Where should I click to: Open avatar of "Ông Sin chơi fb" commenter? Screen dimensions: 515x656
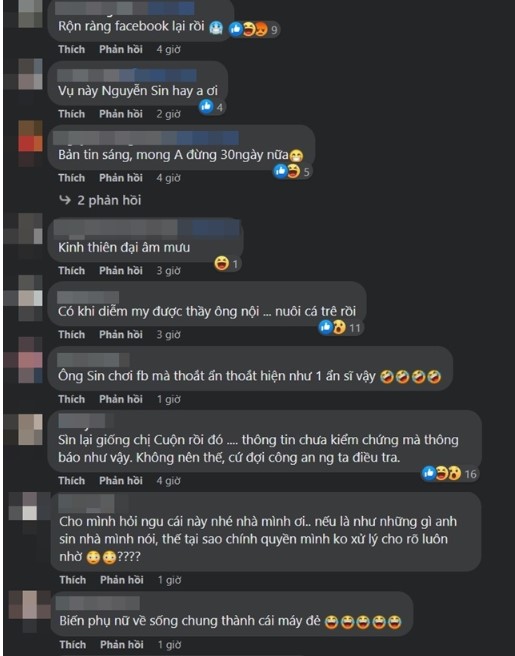click(30, 361)
